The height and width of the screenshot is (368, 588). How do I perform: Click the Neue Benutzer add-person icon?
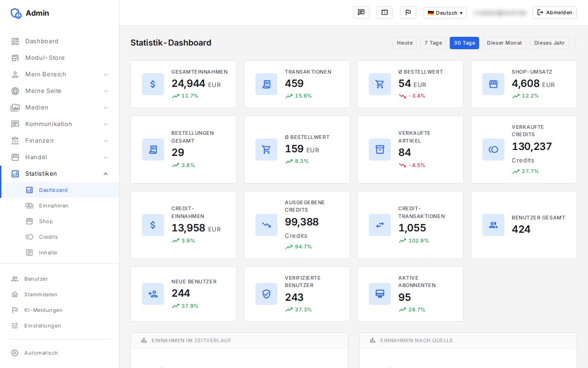(153, 294)
